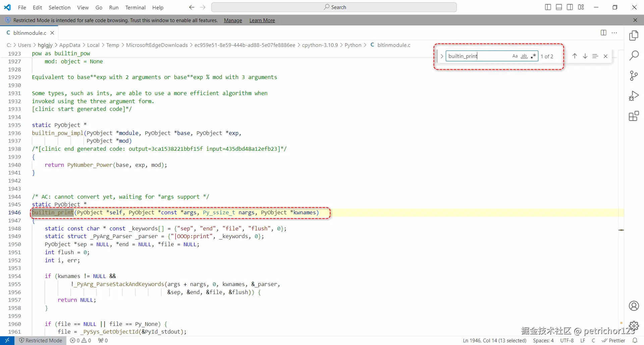This screenshot has width=644, height=345.
Task: Go to next find match arrow
Action: pyautogui.click(x=585, y=56)
